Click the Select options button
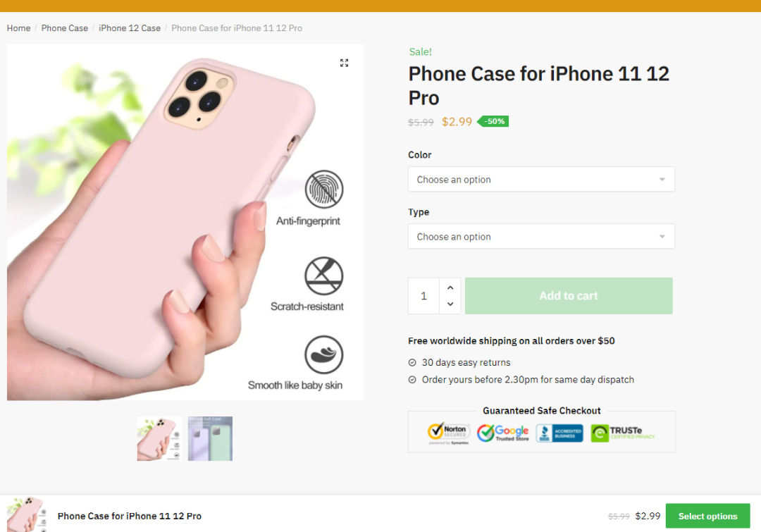The width and height of the screenshot is (761, 532). 707,516
